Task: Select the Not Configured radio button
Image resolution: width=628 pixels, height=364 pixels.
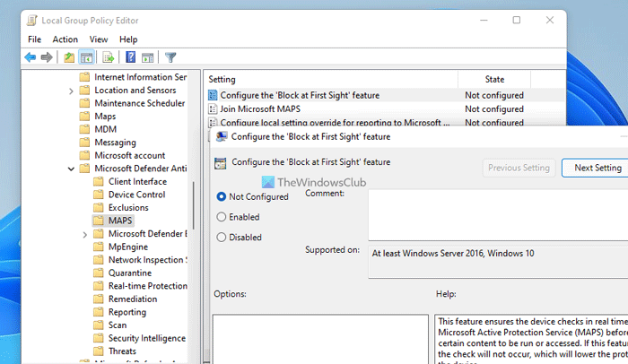Action: [x=221, y=196]
